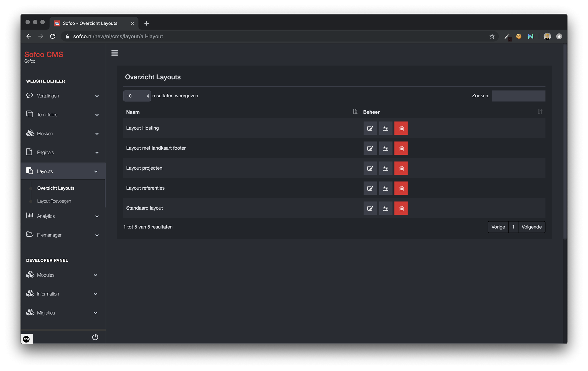This screenshot has height=371, width=588.
Task: Click the power logout icon
Action: (95, 337)
